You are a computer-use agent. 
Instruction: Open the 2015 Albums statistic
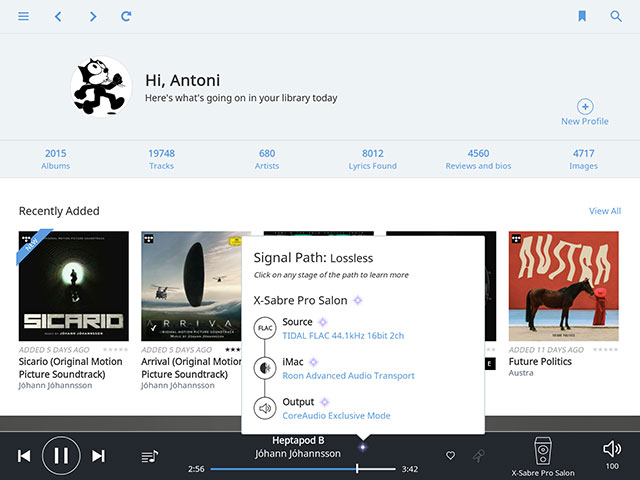(x=56, y=159)
